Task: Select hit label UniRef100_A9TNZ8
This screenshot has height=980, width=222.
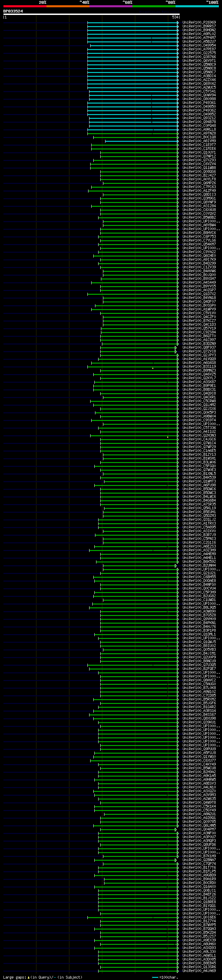Action: point(199,133)
